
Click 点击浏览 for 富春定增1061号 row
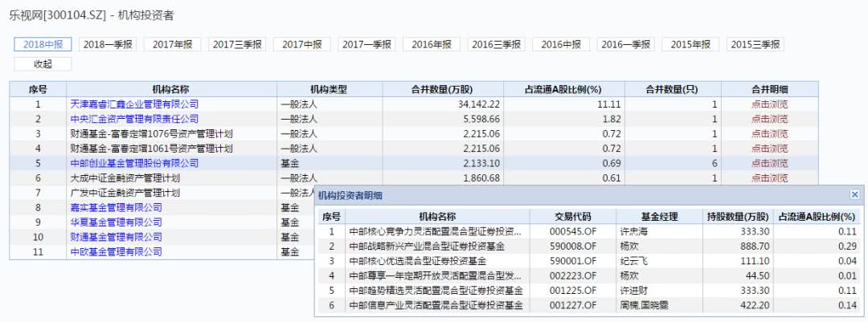point(769,149)
